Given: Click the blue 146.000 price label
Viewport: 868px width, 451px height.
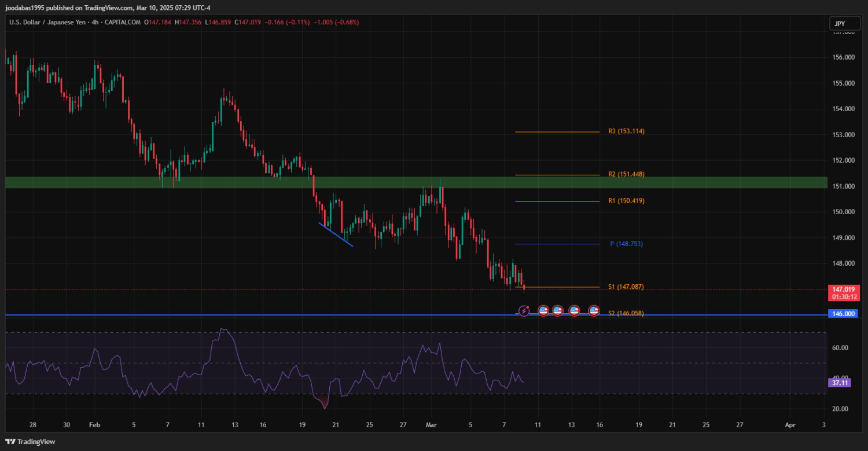Looking at the screenshot, I should [x=843, y=314].
